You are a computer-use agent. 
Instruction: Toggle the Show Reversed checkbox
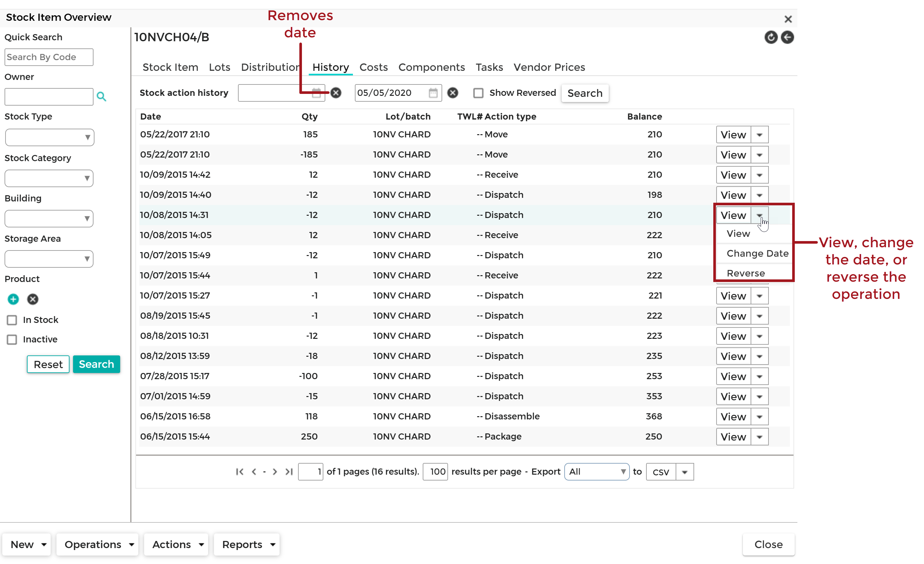coord(478,93)
